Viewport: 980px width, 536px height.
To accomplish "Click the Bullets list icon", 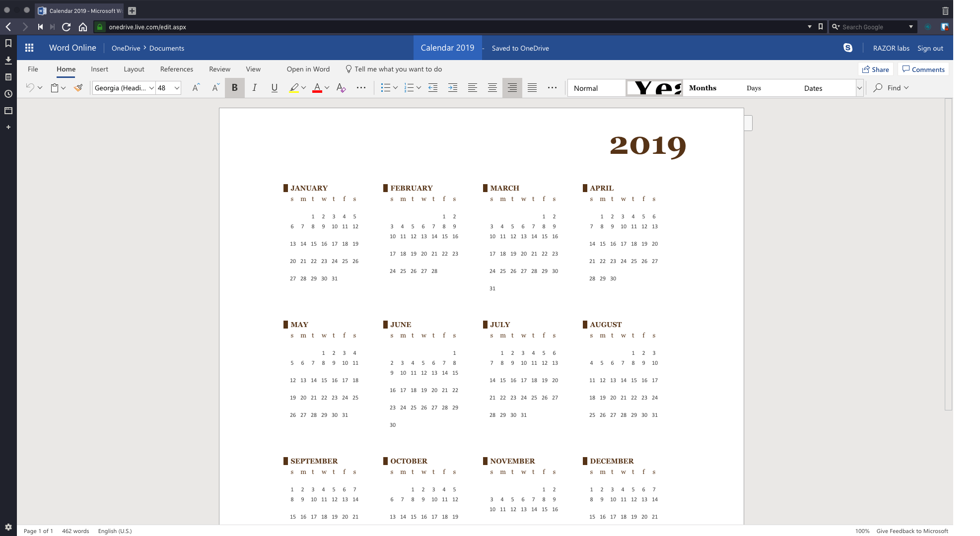I will click(x=385, y=88).
